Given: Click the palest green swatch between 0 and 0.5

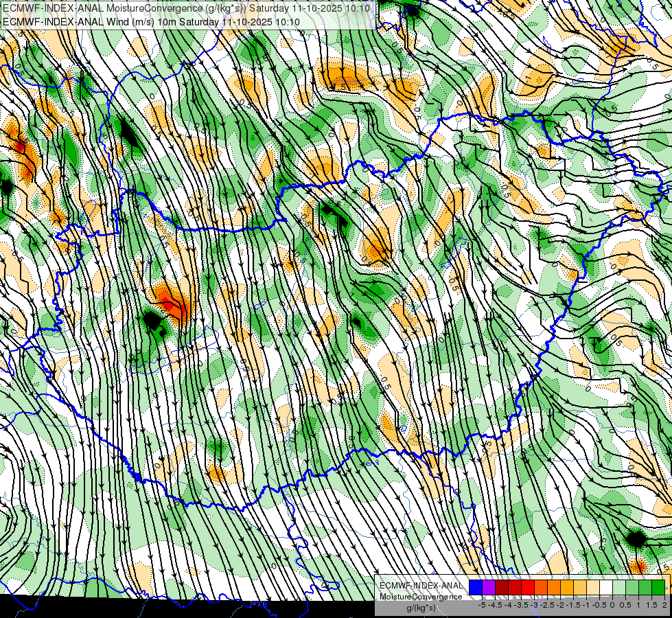Looking at the screenshot, I should 619,588.
